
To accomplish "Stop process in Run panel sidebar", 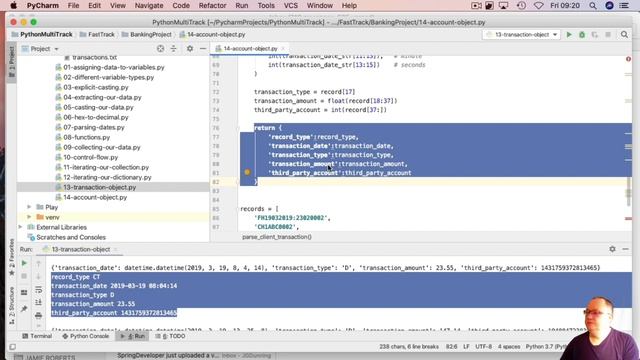I will [24, 276].
